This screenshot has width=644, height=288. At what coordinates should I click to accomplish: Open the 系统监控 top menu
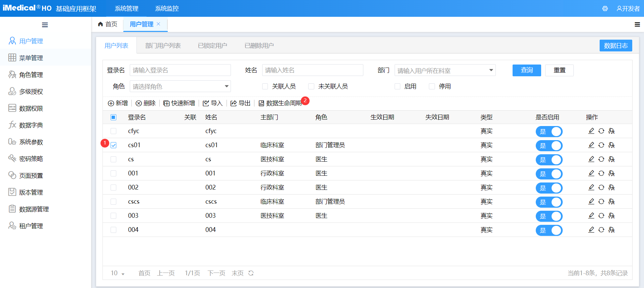coord(167,9)
